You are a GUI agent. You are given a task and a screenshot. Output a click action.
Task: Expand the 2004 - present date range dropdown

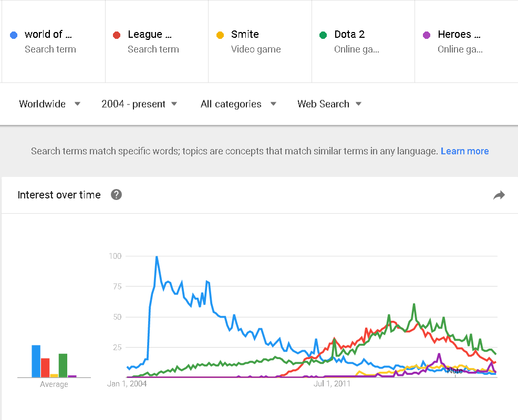point(139,104)
